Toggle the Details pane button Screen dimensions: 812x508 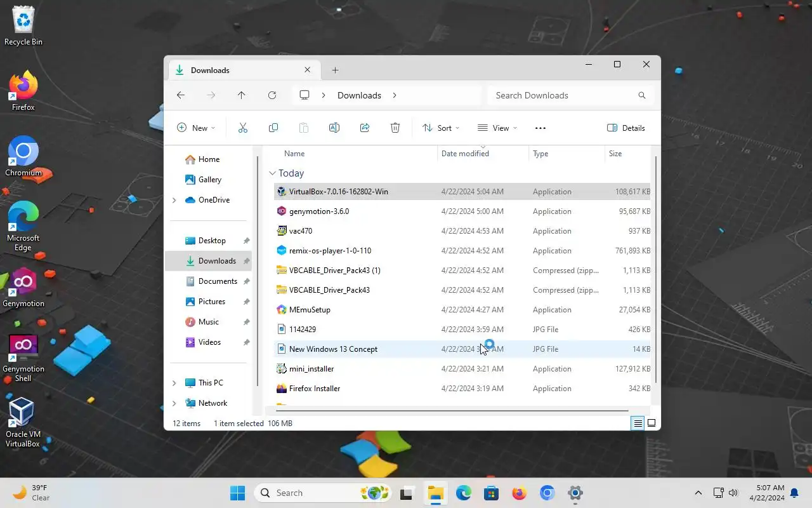tap(626, 128)
